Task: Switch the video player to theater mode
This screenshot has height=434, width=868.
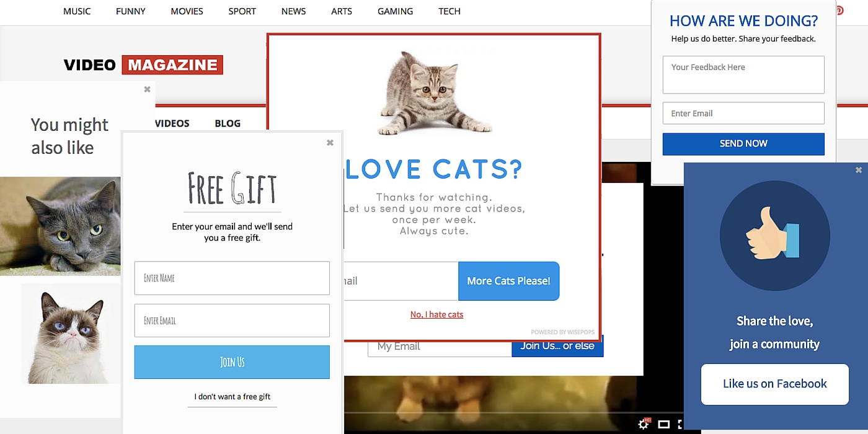Action: (663, 424)
